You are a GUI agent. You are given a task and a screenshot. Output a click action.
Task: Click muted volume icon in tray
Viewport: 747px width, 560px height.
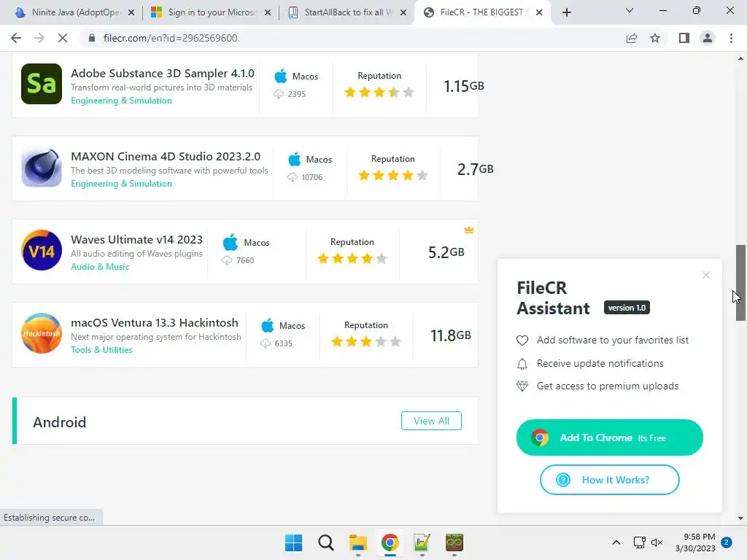[x=657, y=542]
